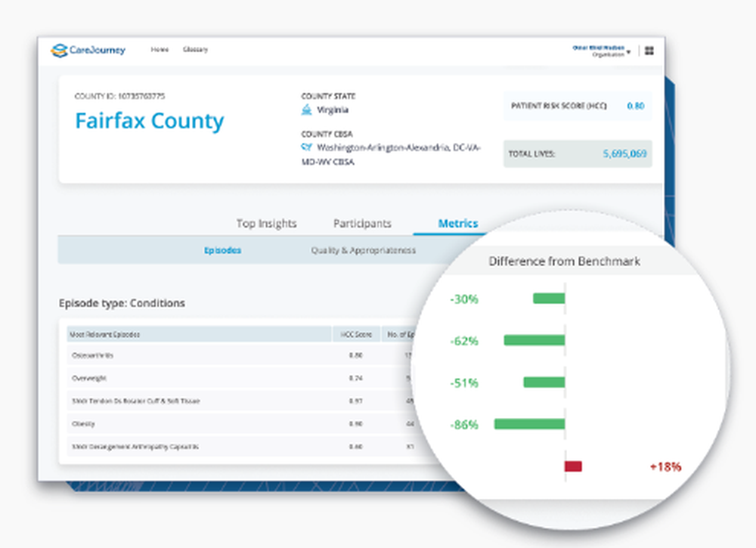Click the -62% green benchmark bar

click(534, 340)
